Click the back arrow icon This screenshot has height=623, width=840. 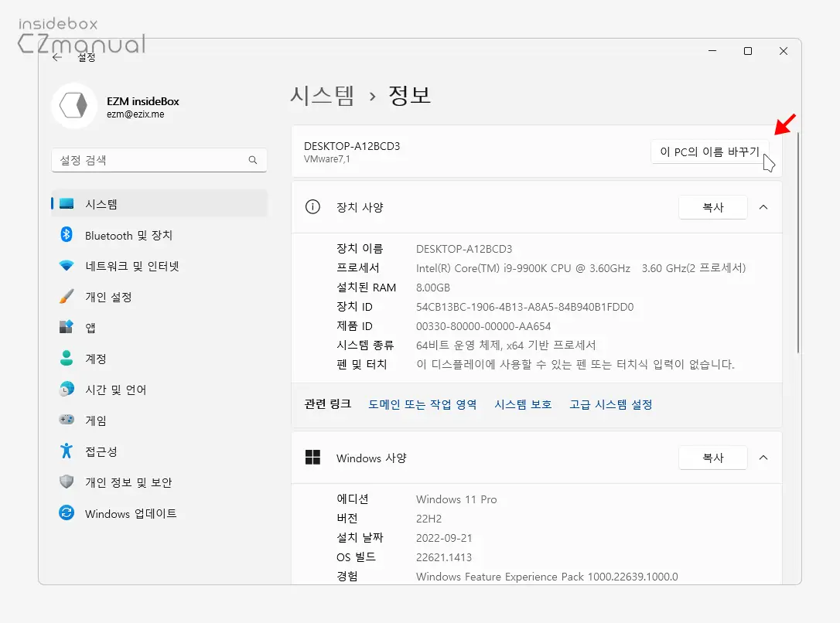pyautogui.click(x=56, y=56)
